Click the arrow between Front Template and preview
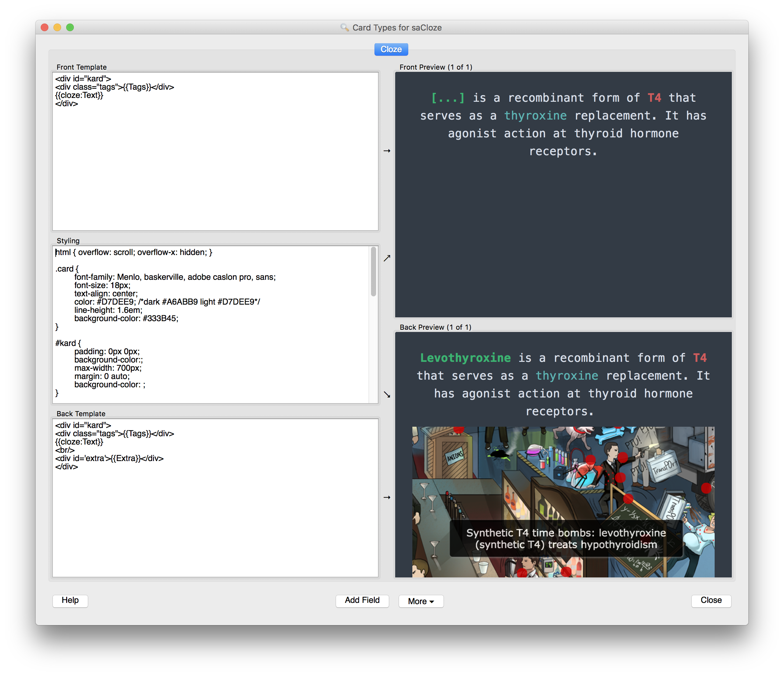The image size is (784, 676). point(387,151)
